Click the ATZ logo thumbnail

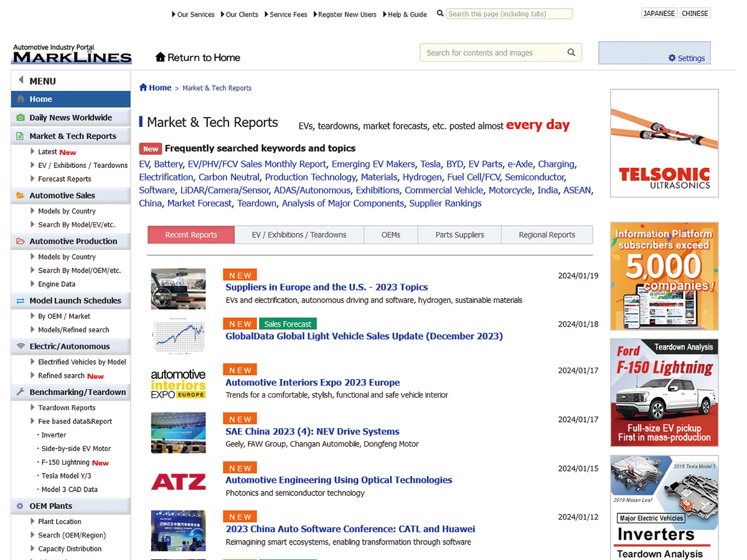178,482
